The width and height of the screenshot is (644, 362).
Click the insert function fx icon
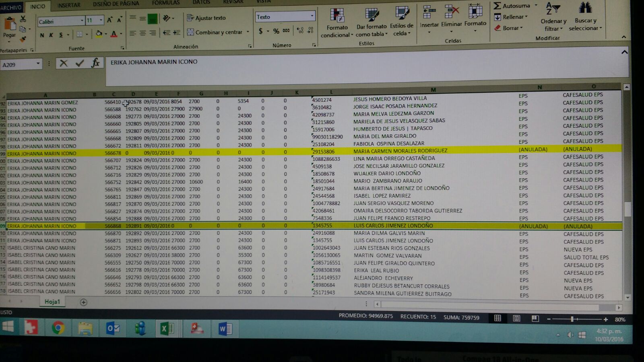95,63
